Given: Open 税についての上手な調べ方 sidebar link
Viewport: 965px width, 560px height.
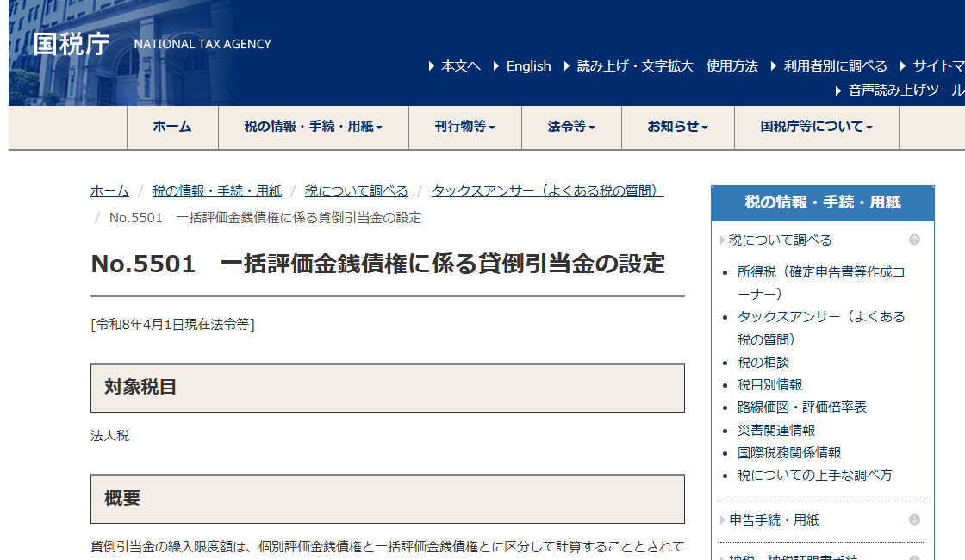Looking at the screenshot, I should pos(815,475).
